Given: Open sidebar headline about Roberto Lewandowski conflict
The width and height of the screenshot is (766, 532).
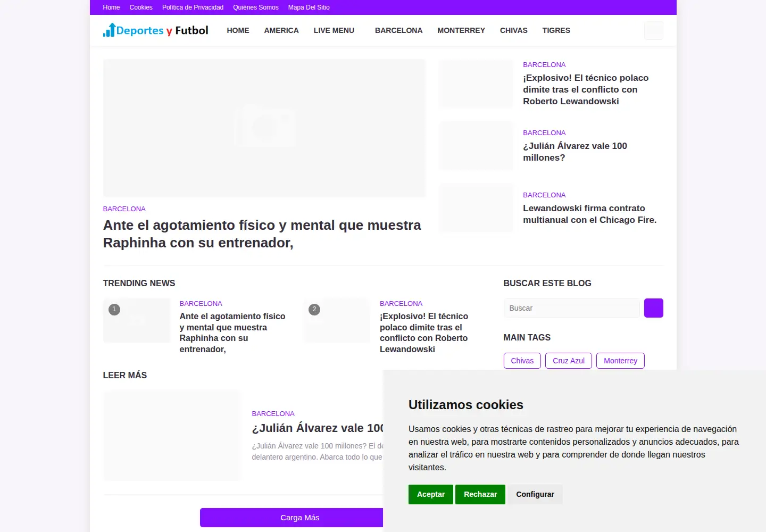Looking at the screenshot, I should (x=586, y=89).
